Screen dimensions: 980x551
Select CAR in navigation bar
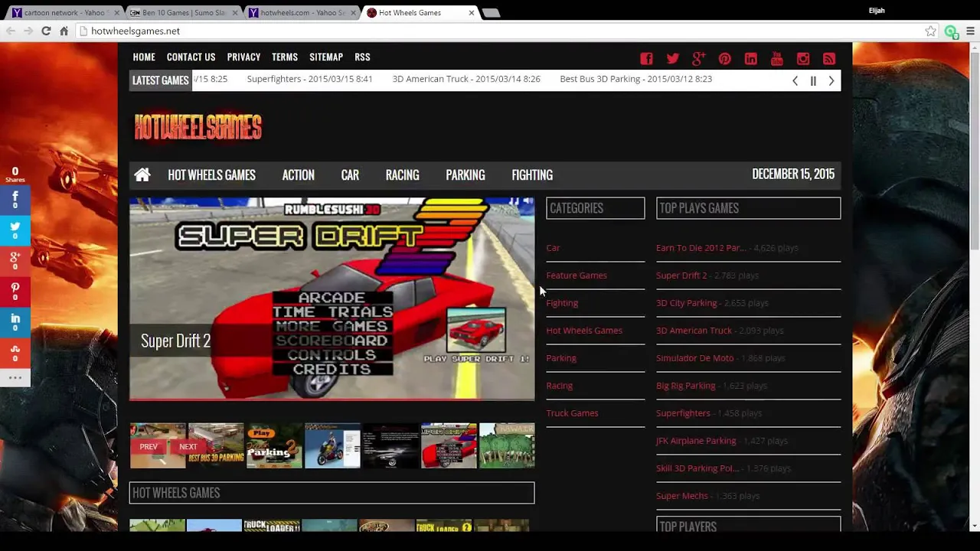point(350,174)
